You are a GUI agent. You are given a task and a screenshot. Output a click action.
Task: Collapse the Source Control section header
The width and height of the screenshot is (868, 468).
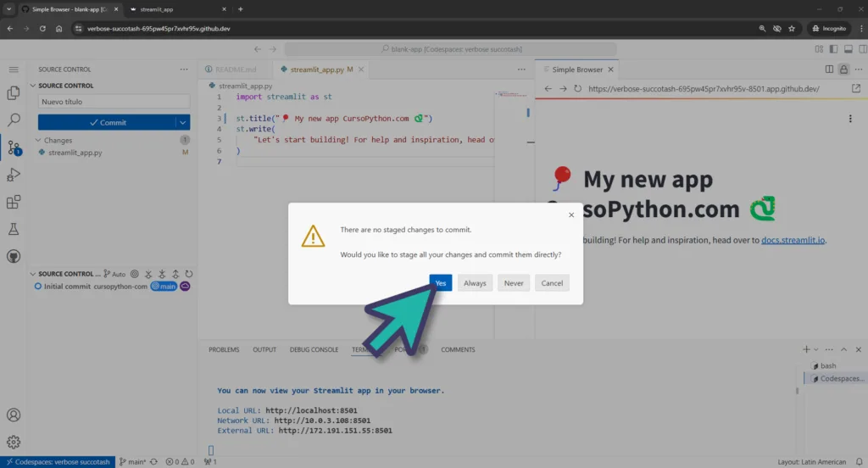[x=33, y=86]
